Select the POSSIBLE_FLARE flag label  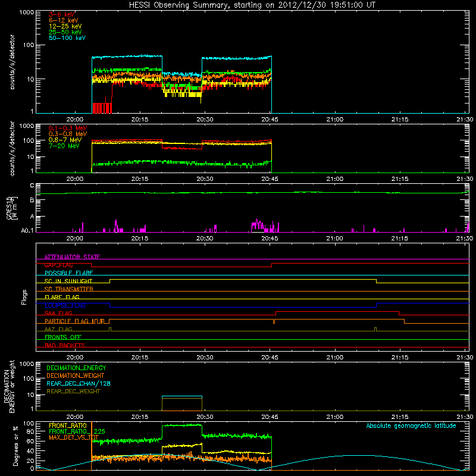click(x=68, y=273)
